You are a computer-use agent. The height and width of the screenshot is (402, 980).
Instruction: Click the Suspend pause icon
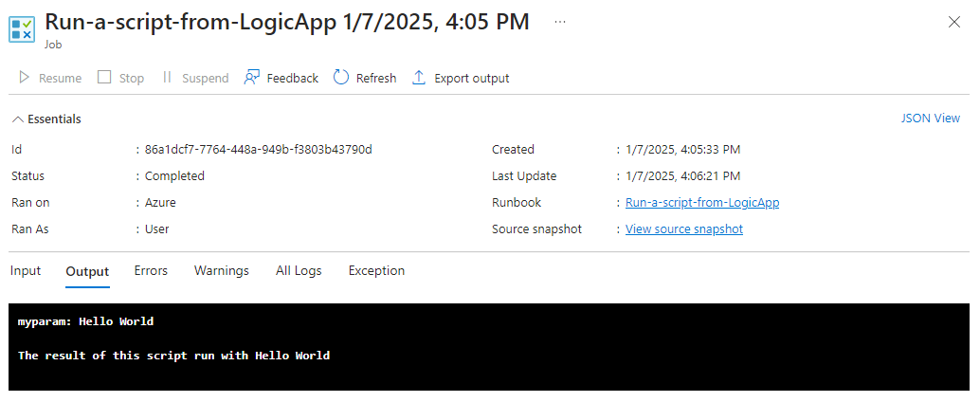[167, 78]
